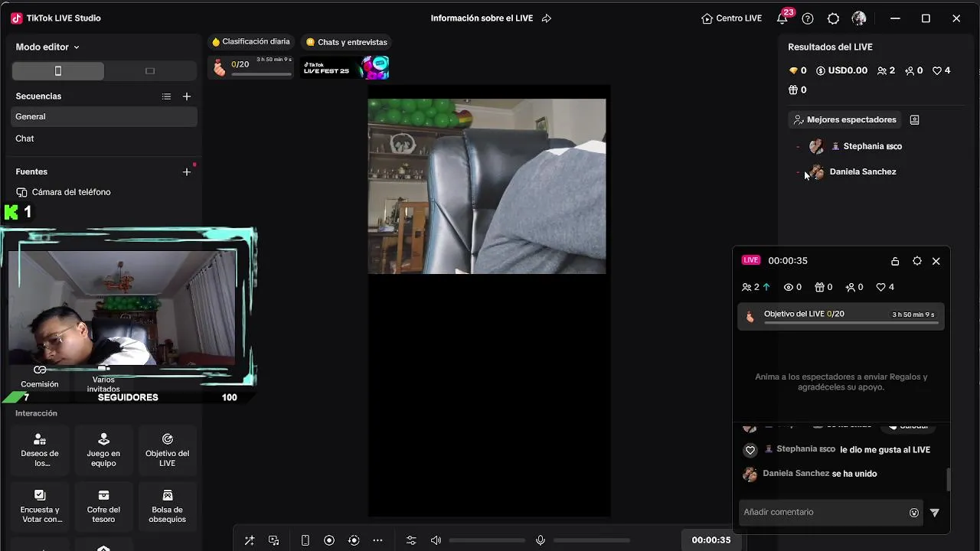Click the chat panel scrollbar
The height and width of the screenshot is (551, 980).
tap(949, 480)
